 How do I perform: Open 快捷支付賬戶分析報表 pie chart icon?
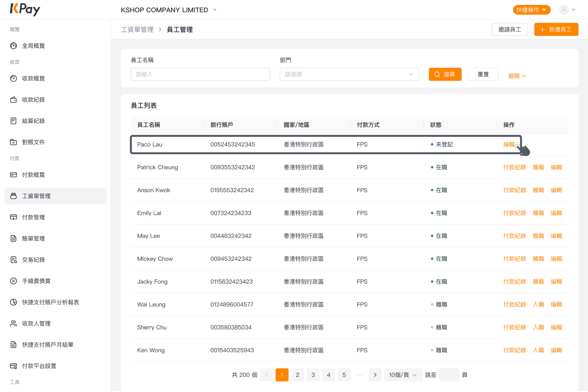pos(13,303)
